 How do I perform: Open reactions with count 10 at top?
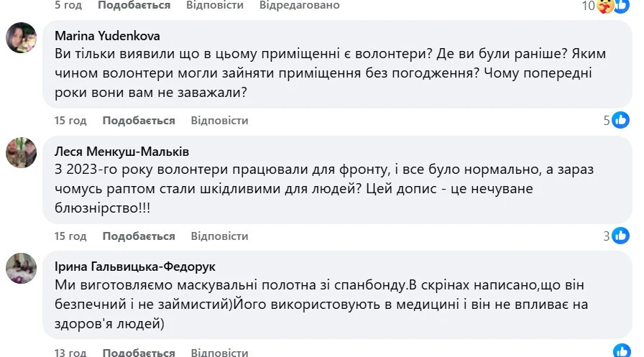pos(605,6)
